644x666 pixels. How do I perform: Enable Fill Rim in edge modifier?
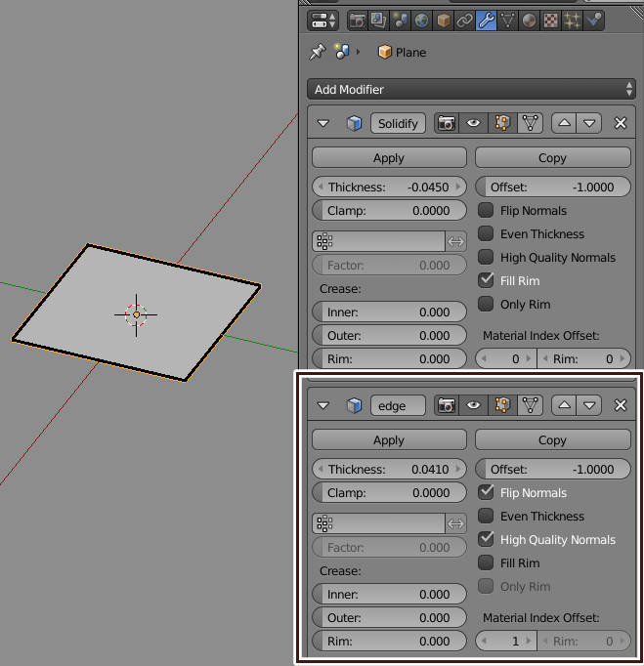point(486,562)
